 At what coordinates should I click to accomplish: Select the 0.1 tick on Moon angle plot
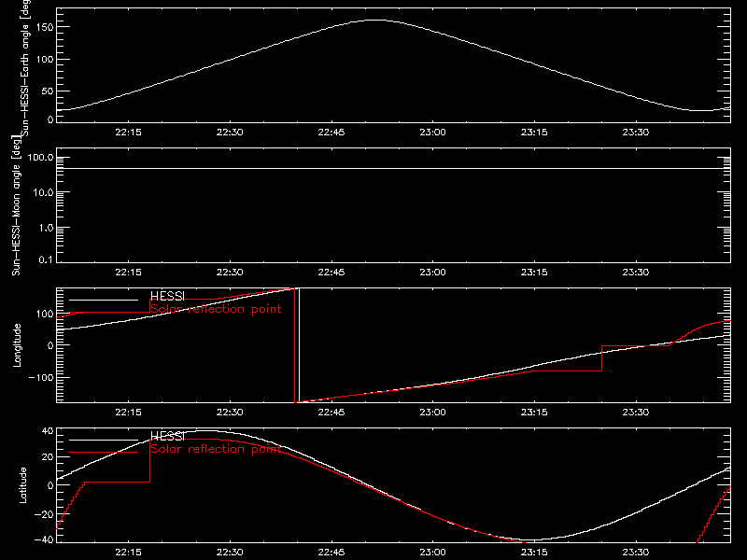46,259
